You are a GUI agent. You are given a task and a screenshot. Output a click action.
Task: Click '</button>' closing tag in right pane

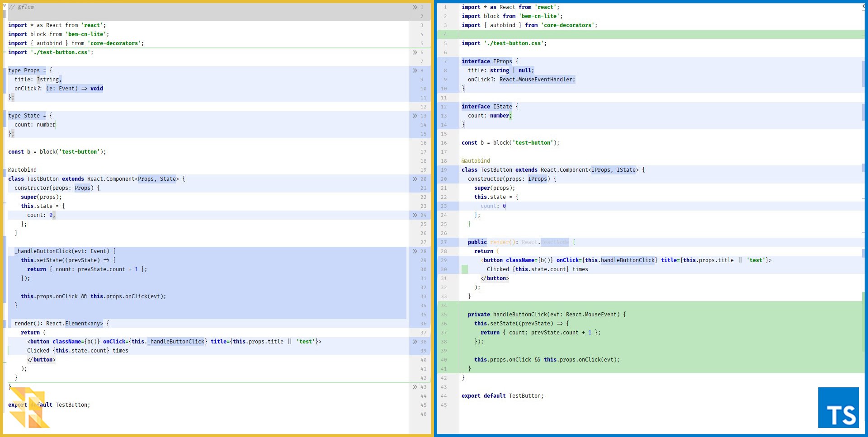tap(495, 278)
